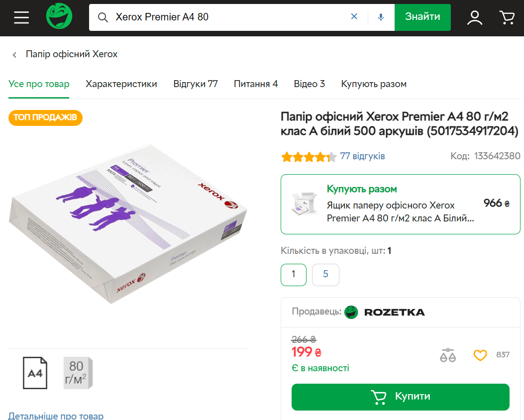Click the star rating bar
Screen dimensions: 524x420
tap(309, 157)
